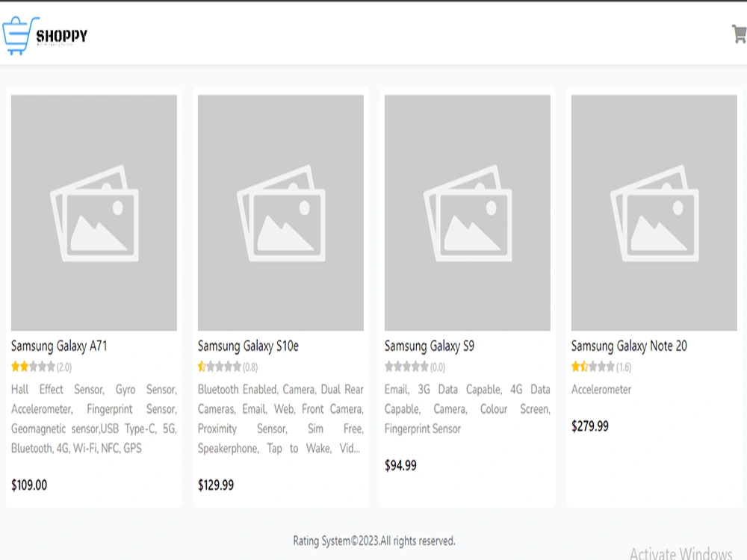Open the Samsung Galaxy A71 product image
The height and width of the screenshot is (560, 747).
pos(94,213)
